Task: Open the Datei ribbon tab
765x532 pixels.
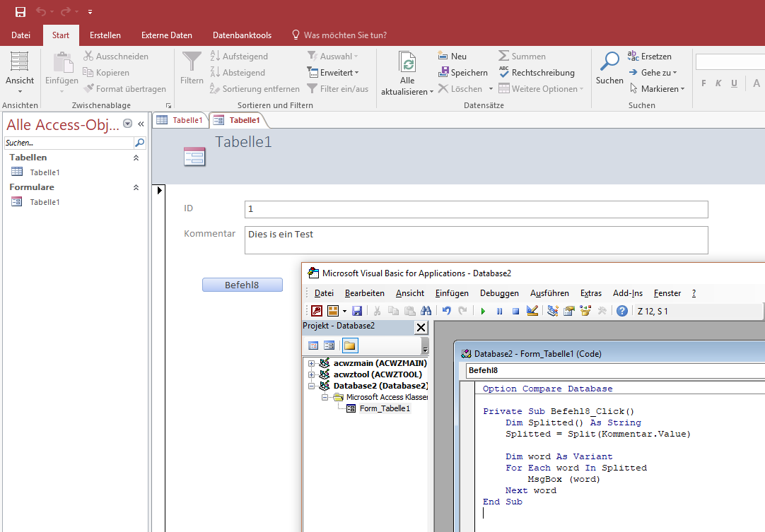Action: (x=21, y=35)
